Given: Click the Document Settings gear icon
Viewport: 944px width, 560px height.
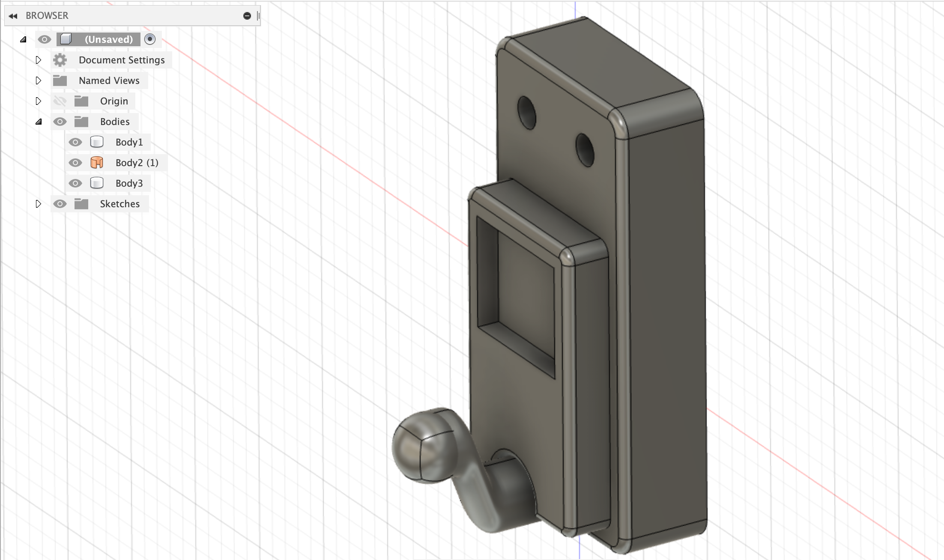Looking at the screenshot, I should click(x=60, y=60).
